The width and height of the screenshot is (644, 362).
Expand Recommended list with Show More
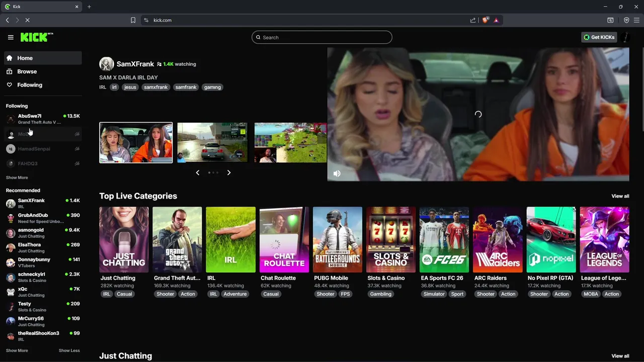pos(17,350)
